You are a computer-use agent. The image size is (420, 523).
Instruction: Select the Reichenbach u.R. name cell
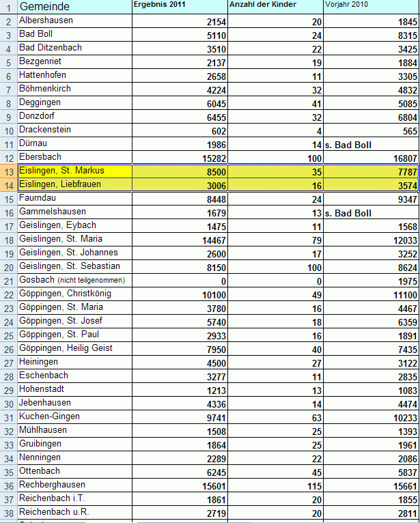tap(74, 512)
